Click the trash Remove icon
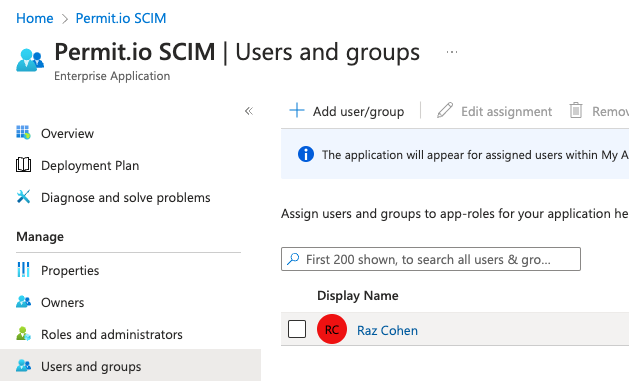 (x=576, y=110)
